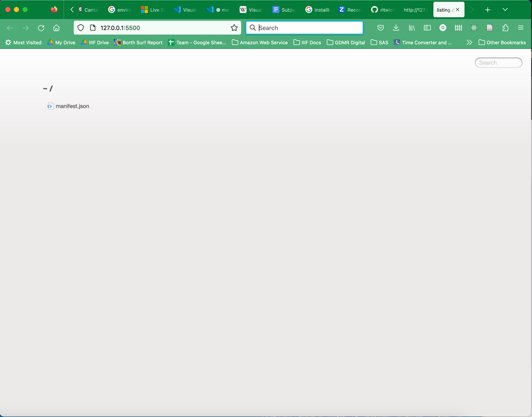Click the gray page extension icon

pos(489,28)
